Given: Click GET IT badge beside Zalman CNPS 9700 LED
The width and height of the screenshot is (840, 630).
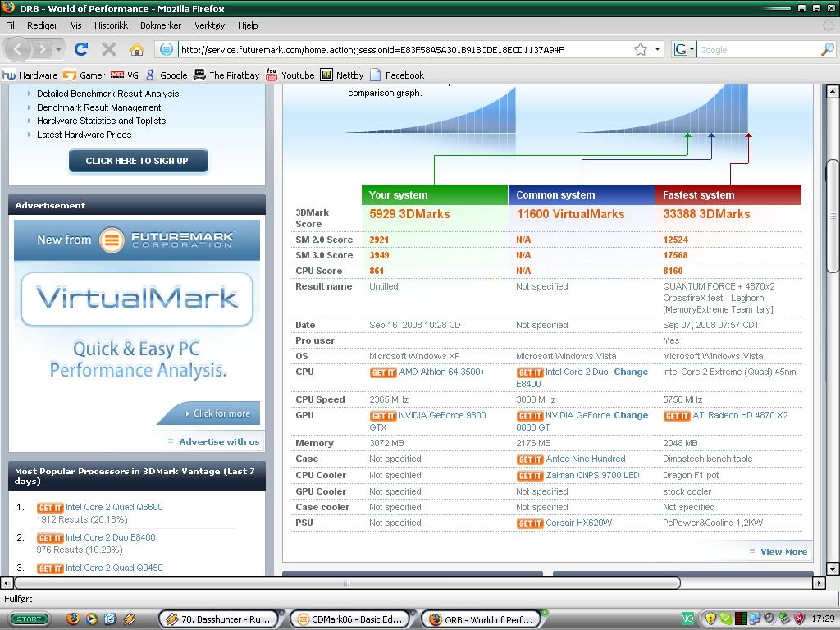Looking at the screenshot, I should coord(530,477).
